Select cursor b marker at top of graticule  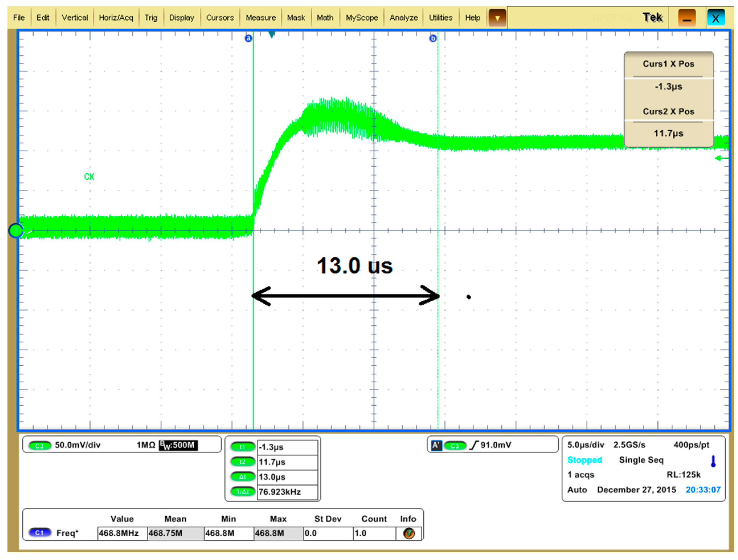pyautogui.click(x=433, y=38)
